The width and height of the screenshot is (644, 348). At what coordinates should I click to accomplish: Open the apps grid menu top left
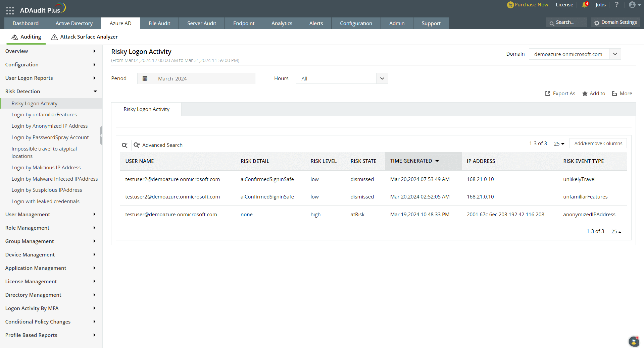(x=10, y=10)
